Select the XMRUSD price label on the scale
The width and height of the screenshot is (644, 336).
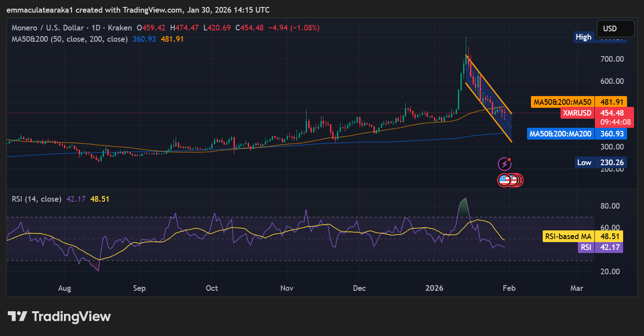(577, 113)
